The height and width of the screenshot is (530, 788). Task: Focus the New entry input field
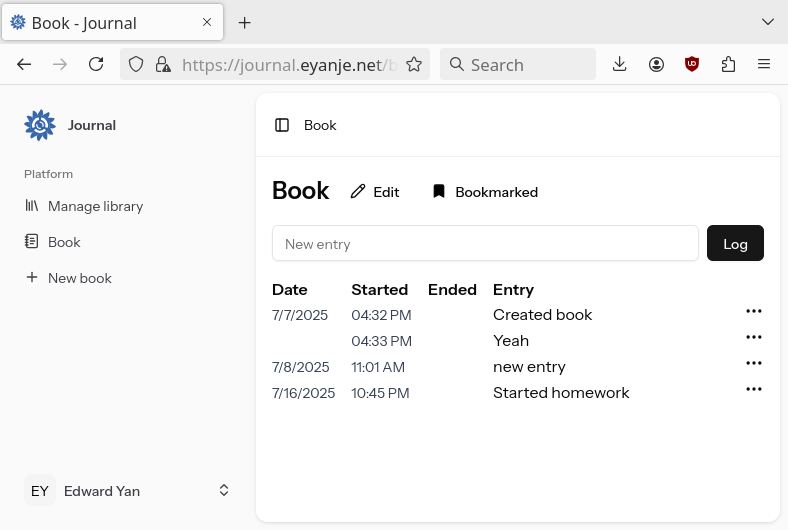[x=485, y=244]
